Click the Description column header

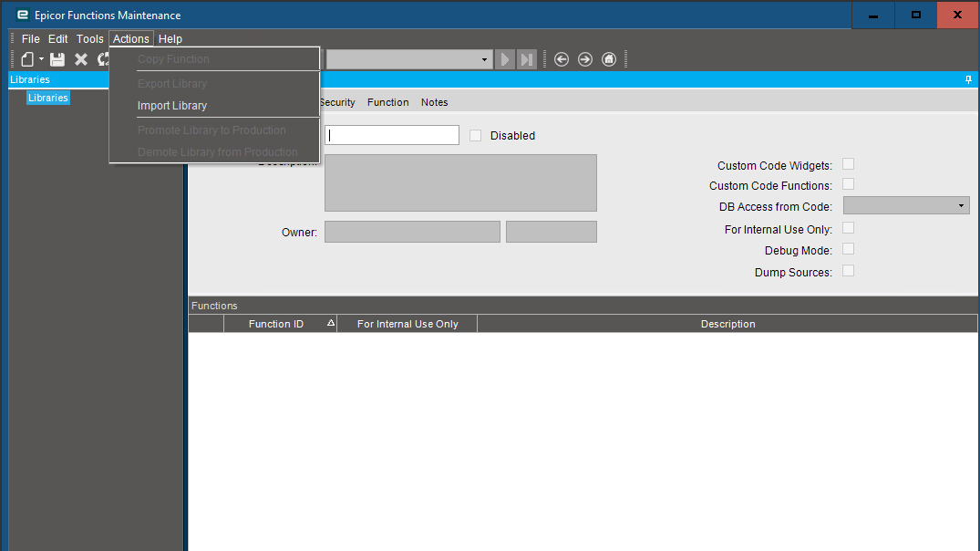pyautogui.click(x=727, y=324)
